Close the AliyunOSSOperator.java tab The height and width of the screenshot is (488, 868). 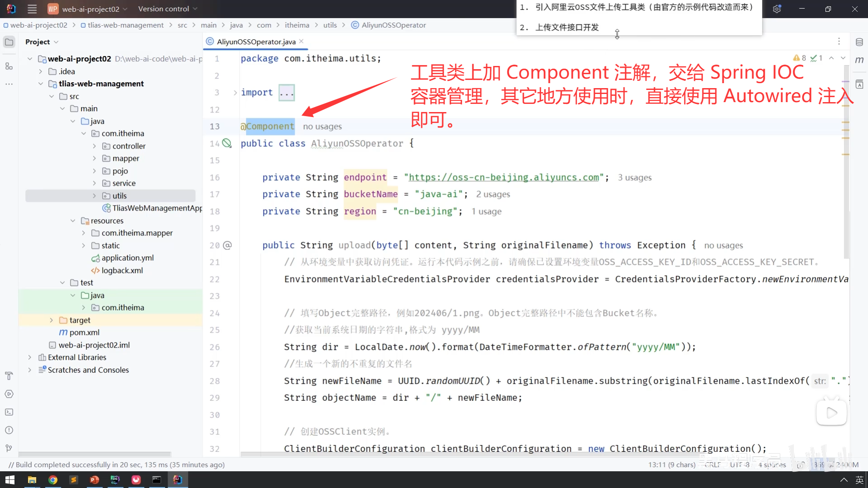pos(302,42)
